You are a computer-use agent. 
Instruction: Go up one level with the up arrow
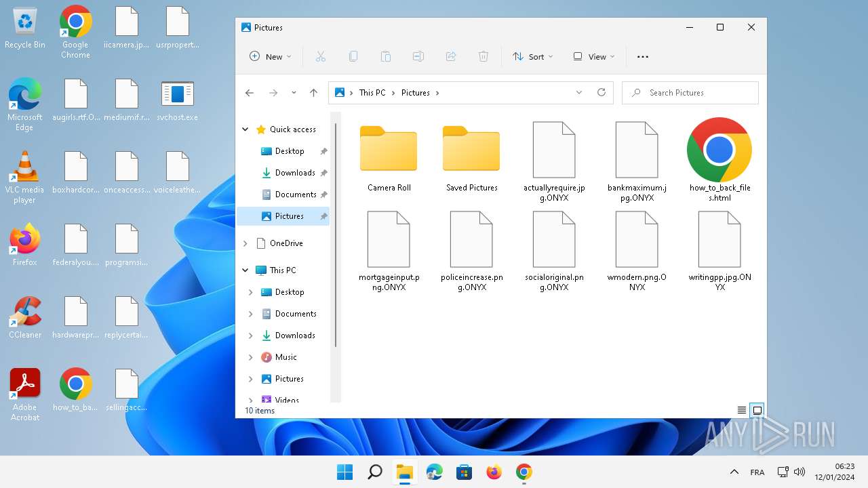313,93
